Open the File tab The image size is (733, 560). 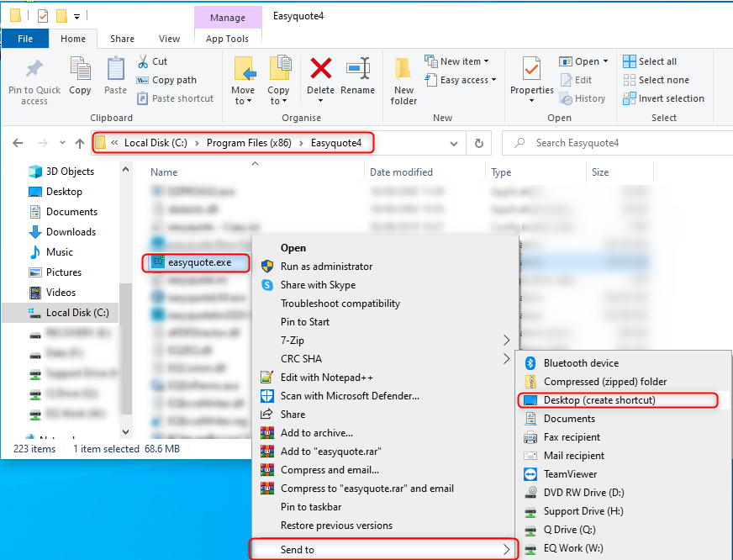coord(25,39)
